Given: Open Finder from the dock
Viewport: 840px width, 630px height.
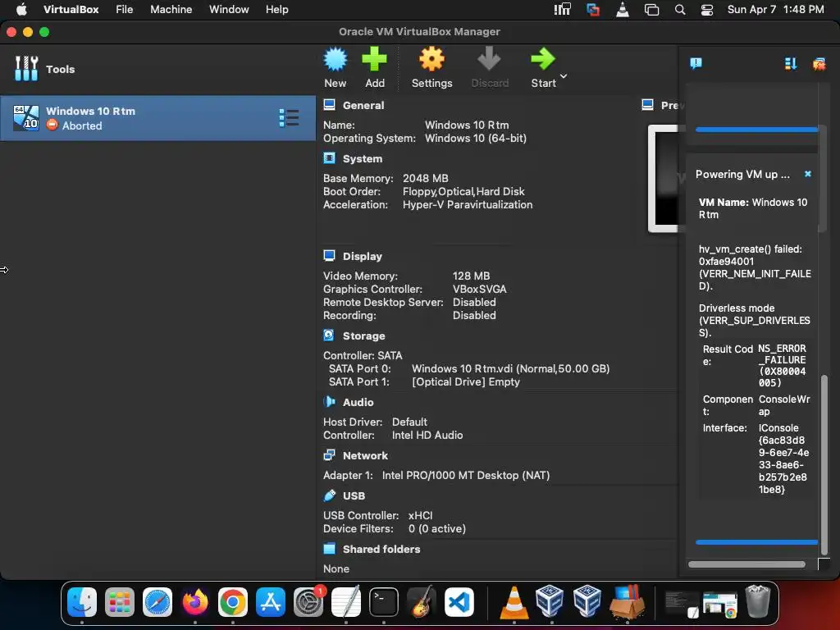Looking at the screenshot, I should click(x=82, y=602).
